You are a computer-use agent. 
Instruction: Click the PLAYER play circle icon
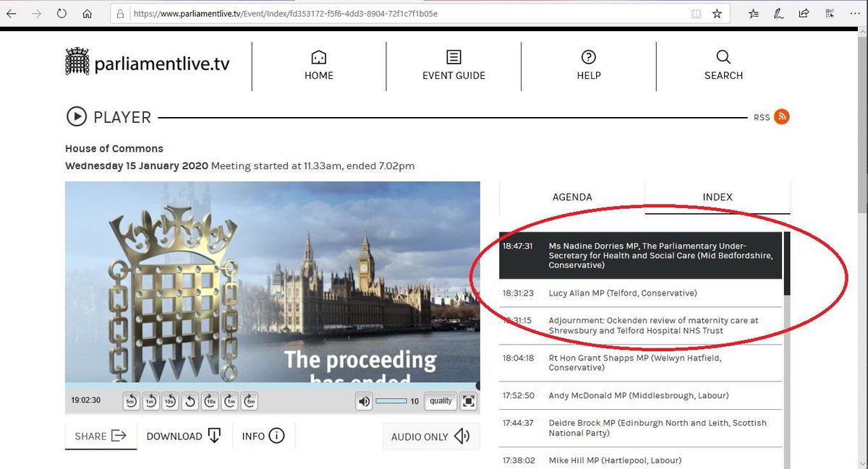pyautogui.click(x=76, y=116)
